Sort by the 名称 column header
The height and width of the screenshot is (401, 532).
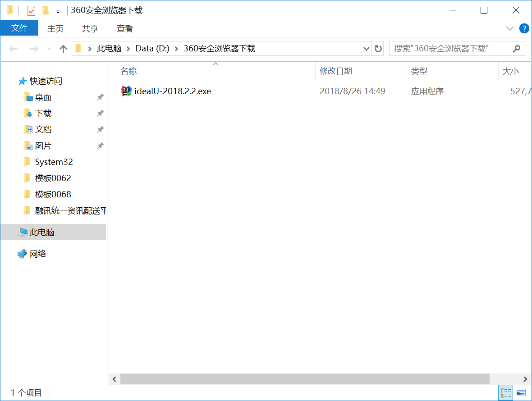coord(128,71)
